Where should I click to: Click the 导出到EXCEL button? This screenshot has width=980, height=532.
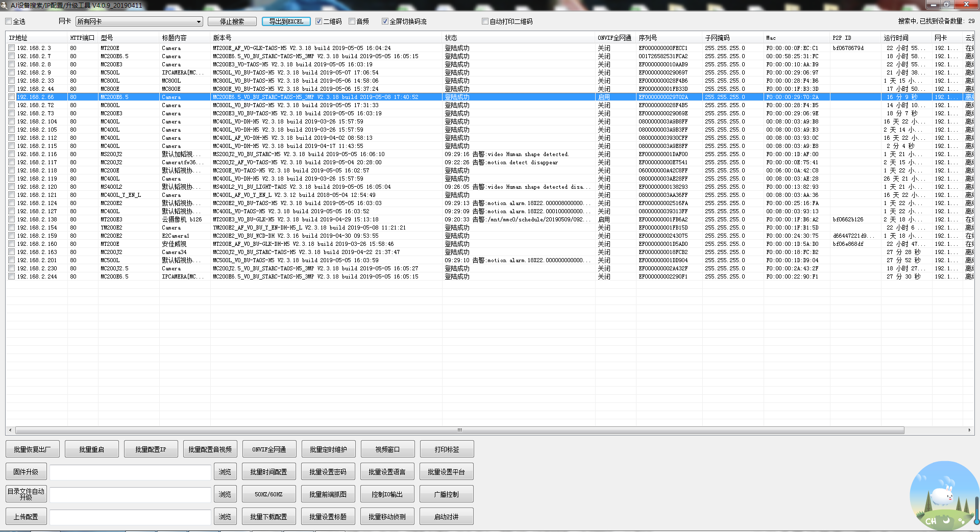coord(286,21)
